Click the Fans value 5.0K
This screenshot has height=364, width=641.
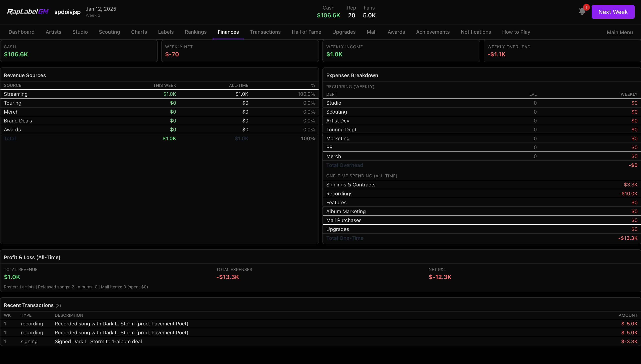369,15
